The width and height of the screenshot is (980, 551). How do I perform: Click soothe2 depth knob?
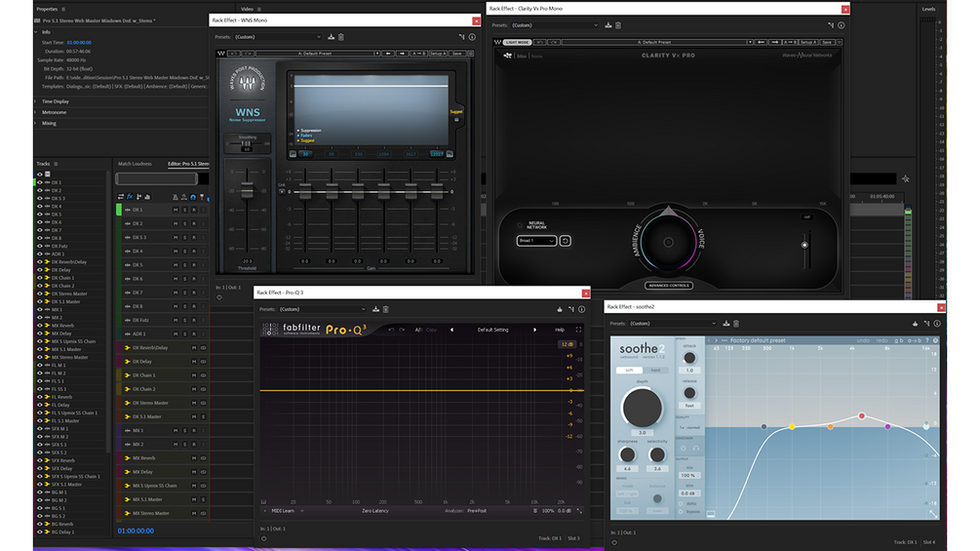[642, 408]
